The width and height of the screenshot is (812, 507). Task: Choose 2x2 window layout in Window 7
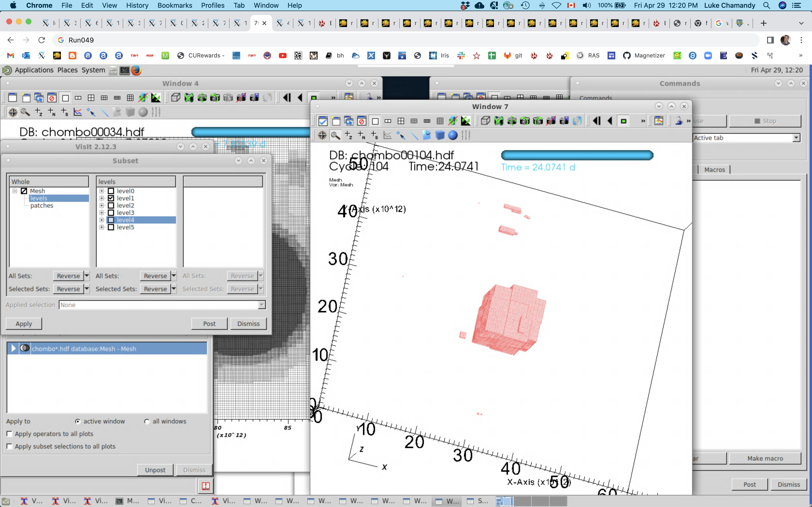coord(401,121)
